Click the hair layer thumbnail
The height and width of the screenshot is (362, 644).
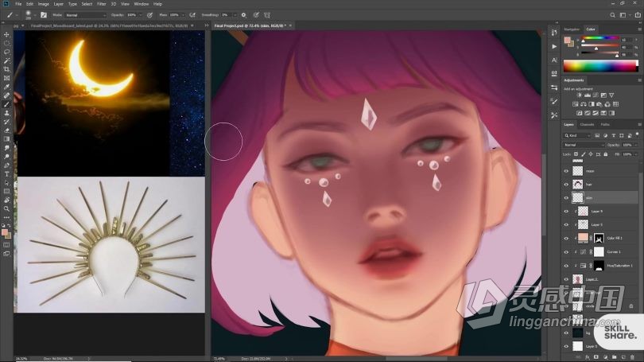[x=578, y=185]
